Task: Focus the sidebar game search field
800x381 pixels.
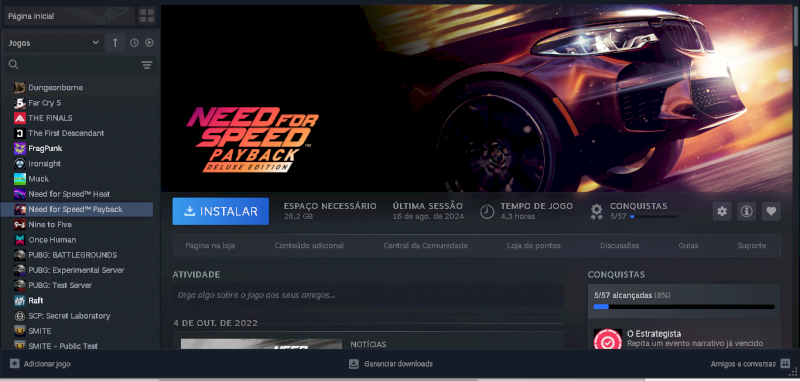Action: 80,65
